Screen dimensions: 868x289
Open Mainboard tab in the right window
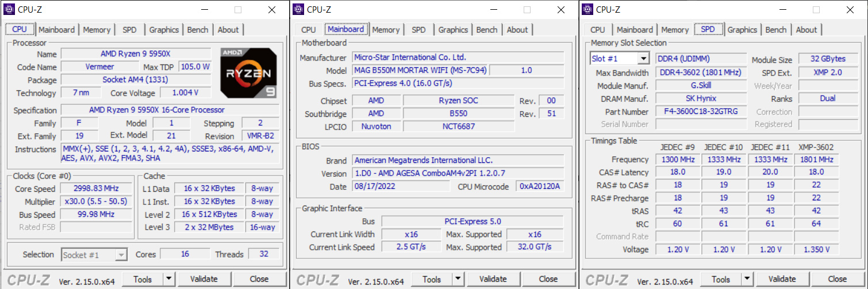coord(635,30)
